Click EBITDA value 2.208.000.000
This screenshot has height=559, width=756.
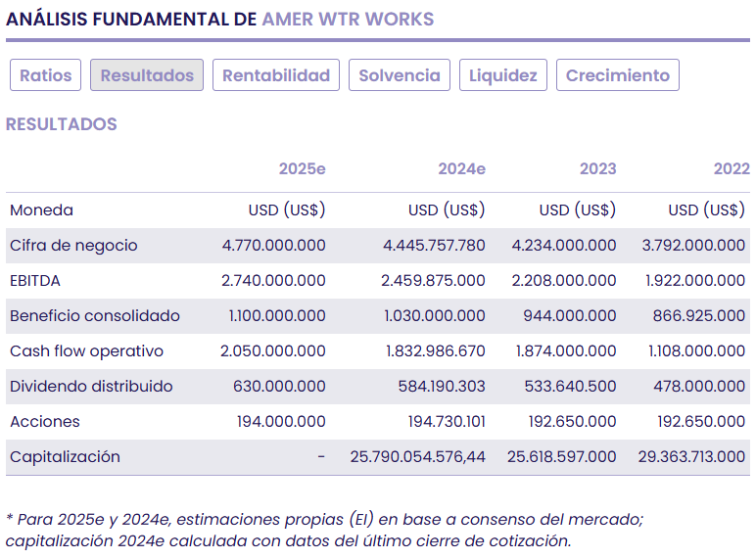coord(564,280)
